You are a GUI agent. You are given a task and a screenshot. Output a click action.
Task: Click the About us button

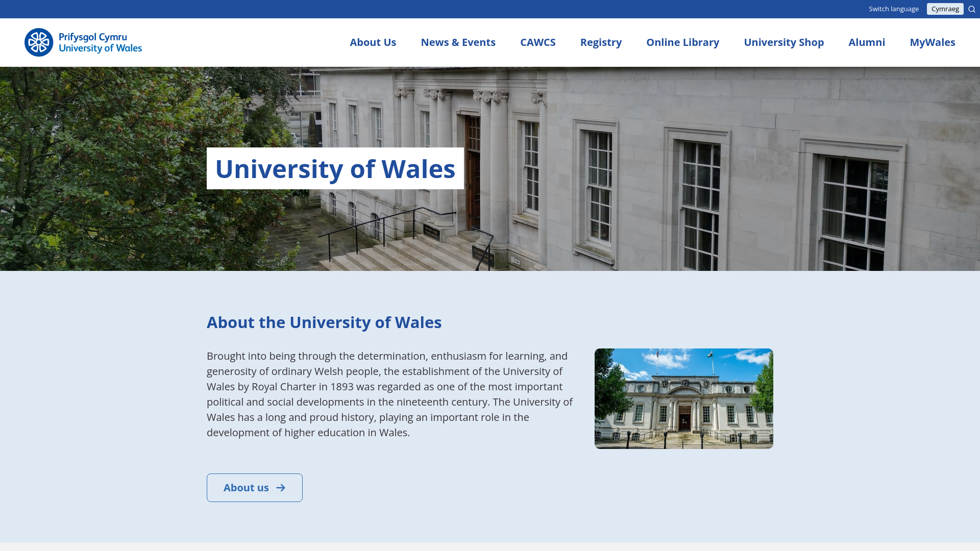pyautogui.click(x=254, y=488)
